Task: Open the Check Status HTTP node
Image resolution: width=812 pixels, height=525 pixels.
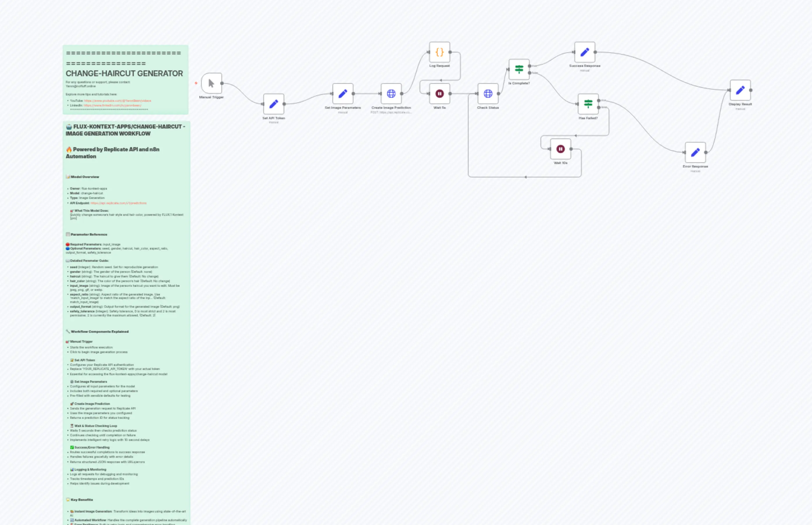Action: (x=488, y=93)
